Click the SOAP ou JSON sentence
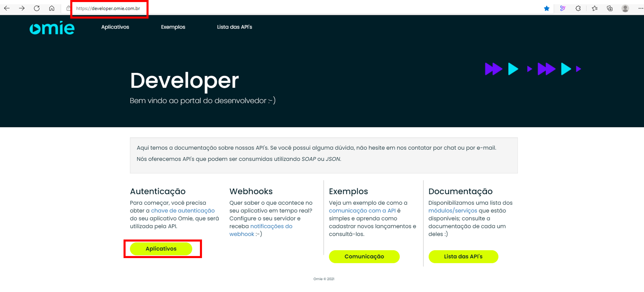 tap(239, 159)
